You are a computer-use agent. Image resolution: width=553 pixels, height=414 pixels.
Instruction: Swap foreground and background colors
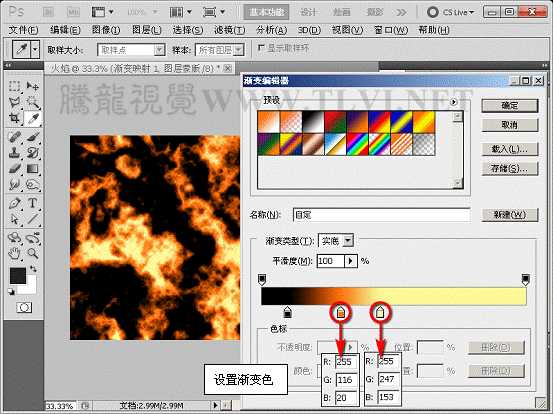coord(33,269)
